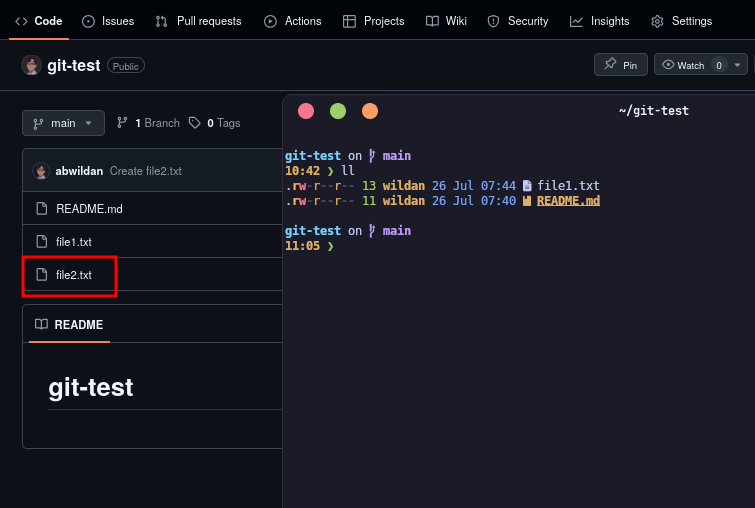Open the Security tab
This screenshot has height=508, width=755.
[x=518, y=21]
